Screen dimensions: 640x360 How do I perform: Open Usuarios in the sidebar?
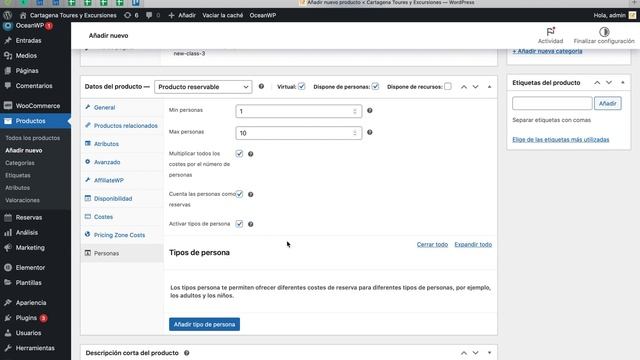point(28,333)
